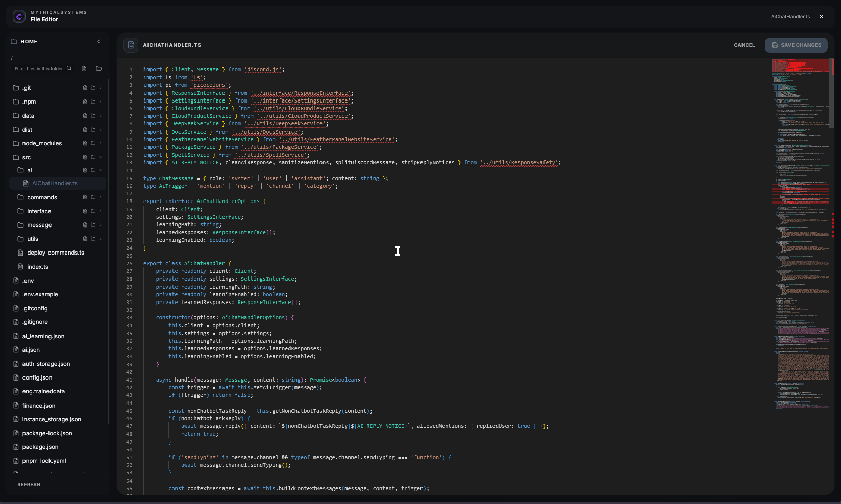841x504 pixels.
Task: Click the new file icon in the .git row
Action: [x=85, y=88]
